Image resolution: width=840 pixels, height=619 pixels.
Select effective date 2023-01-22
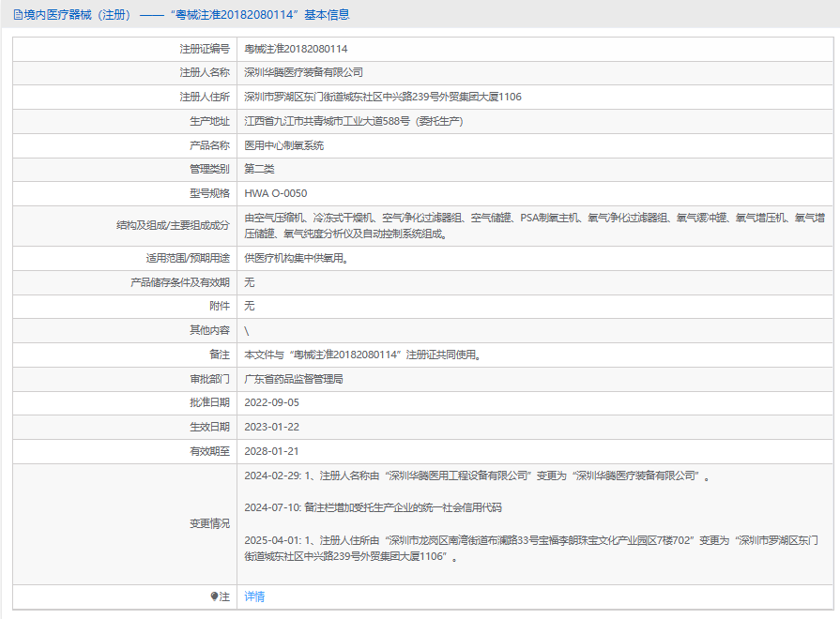tap(271, 427)
